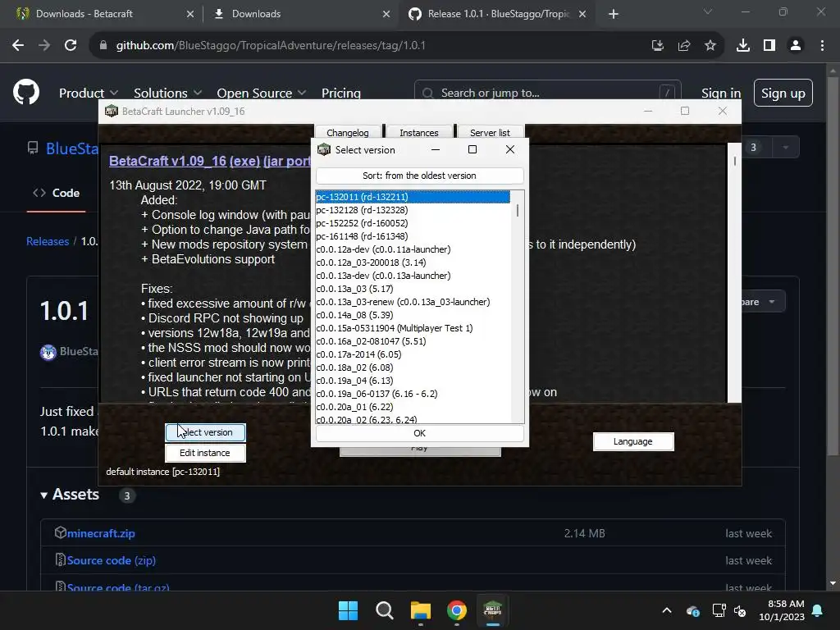This screenshot has height=630, width=840.
Task: Open BetaCraft launcher taskbar icon
Action: 492,610
